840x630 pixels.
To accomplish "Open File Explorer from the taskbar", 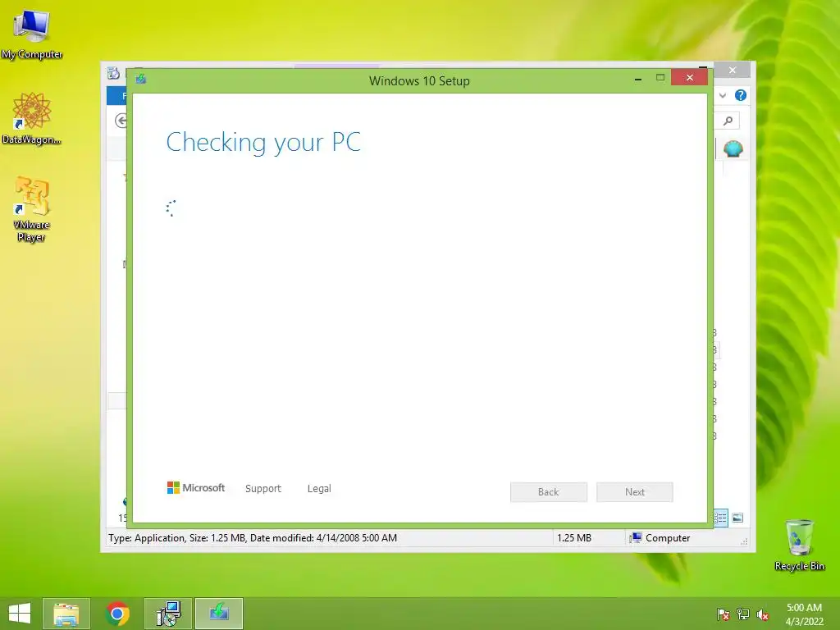I will tap(66, 614).
